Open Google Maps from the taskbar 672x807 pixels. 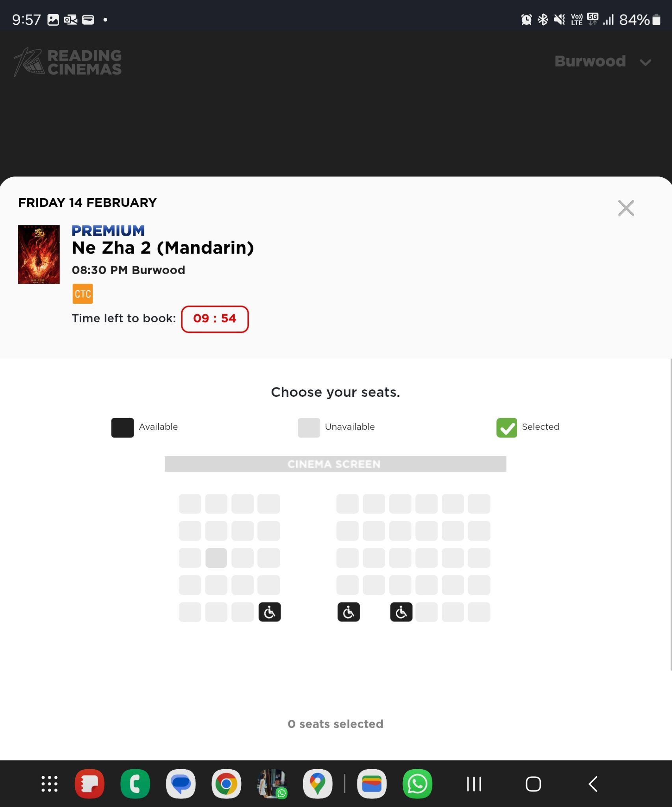317,784
